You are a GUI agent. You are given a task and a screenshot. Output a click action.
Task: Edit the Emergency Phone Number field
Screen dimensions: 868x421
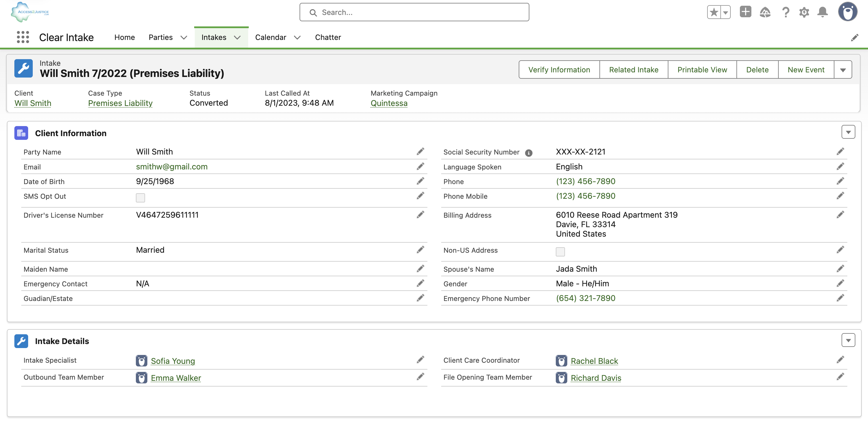(840, 298)
